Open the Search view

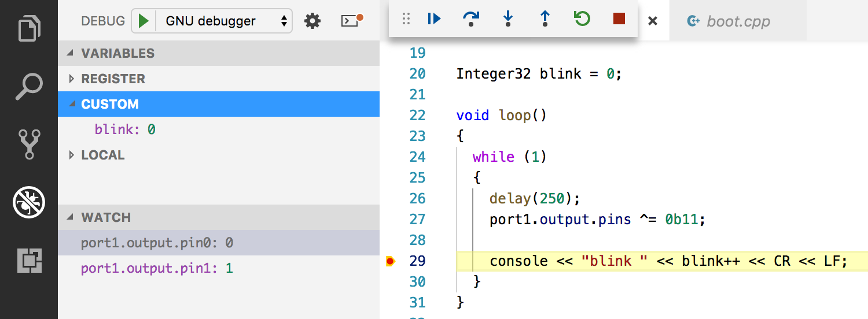coord(29,87)
